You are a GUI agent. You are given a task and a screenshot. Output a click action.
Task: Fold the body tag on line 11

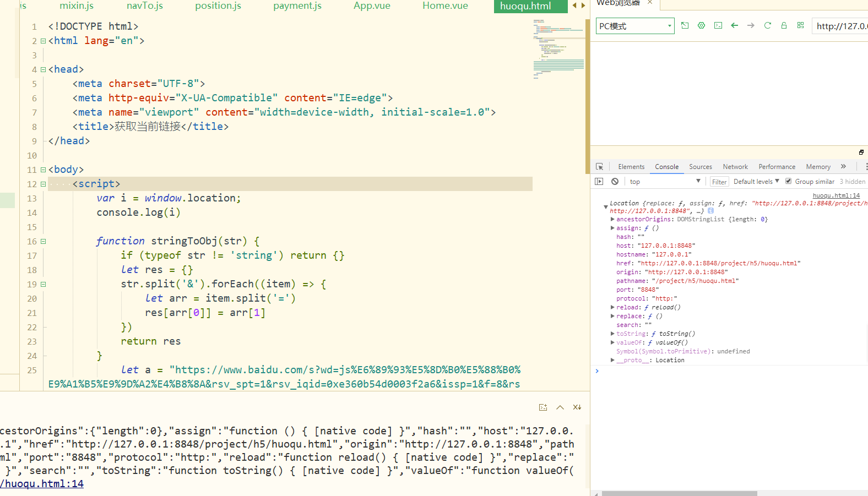[43, 170]
